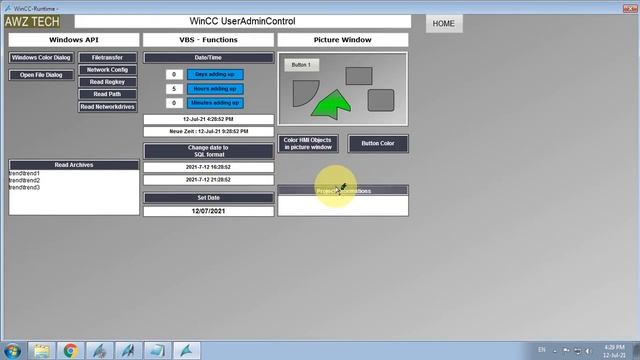Click the volume icon in system tray

[x=588, y=351]
